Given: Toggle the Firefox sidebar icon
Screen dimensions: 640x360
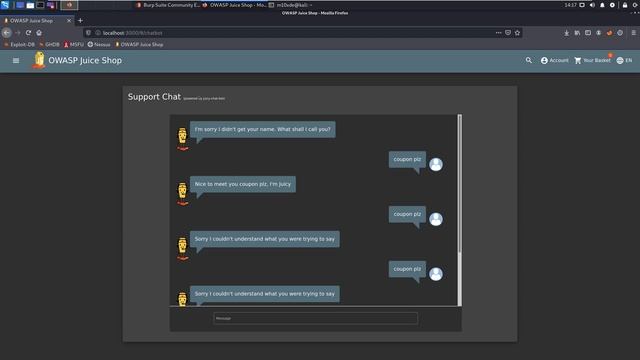Looking at the screenshot, I should tap(588, 33).
